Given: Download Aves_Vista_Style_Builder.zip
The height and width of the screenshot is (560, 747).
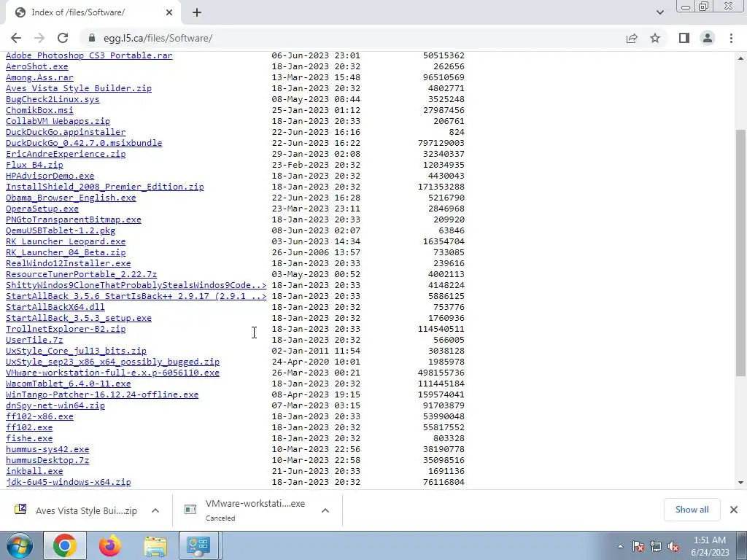Looking at the screenshot, I should [79, 88].
